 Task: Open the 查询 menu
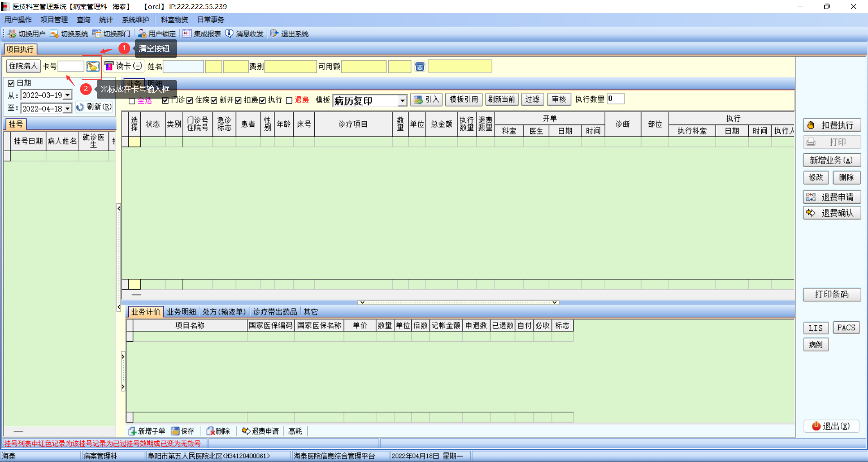coord(84,20)
